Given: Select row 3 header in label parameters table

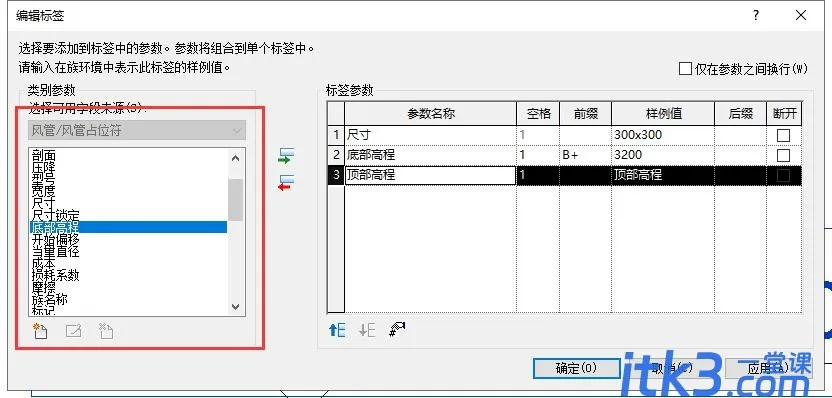Looking at the screenshot, I should (x=336, y=175).
